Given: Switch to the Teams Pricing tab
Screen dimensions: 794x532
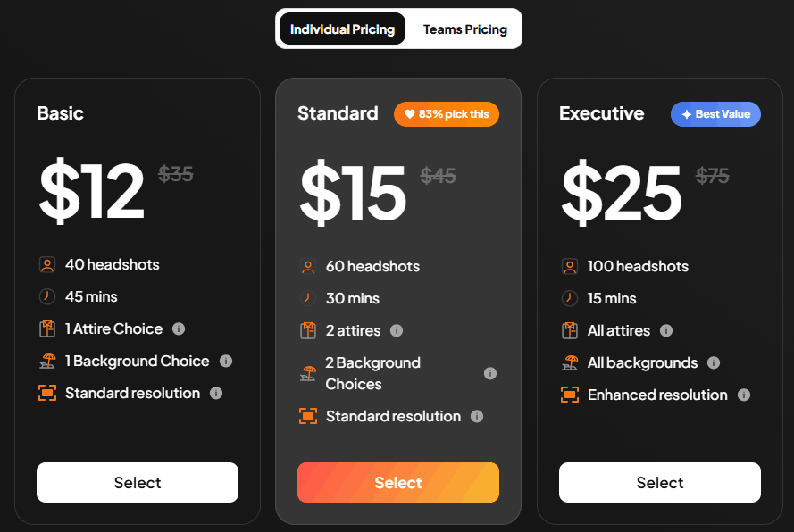Looking at the screenshot, I should point(464,29).
